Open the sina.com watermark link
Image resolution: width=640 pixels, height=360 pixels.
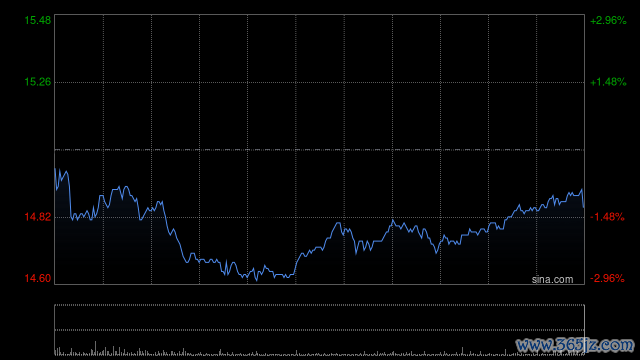pyautogui.click(x=552, y=280)
